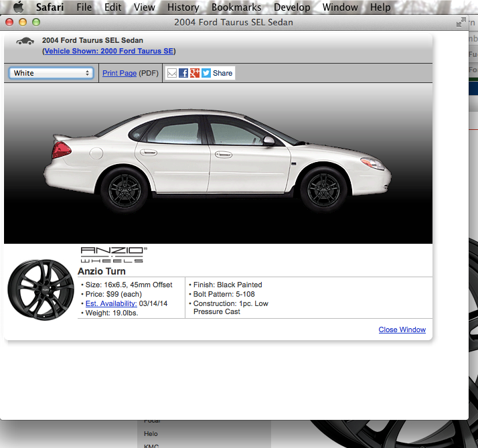Click the yellow minimize button
Image resolution: width=478 pixels, height=448 pixels.
tap(23, 22)
